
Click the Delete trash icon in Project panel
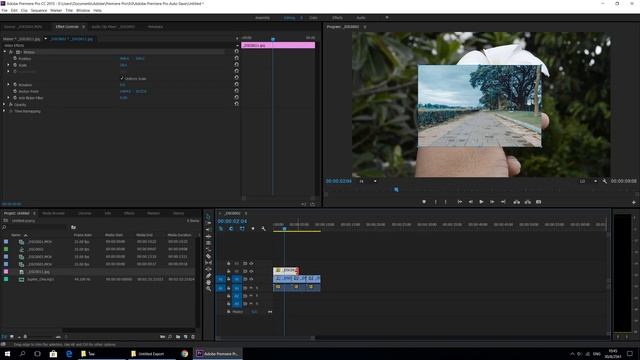pos(193,337)
